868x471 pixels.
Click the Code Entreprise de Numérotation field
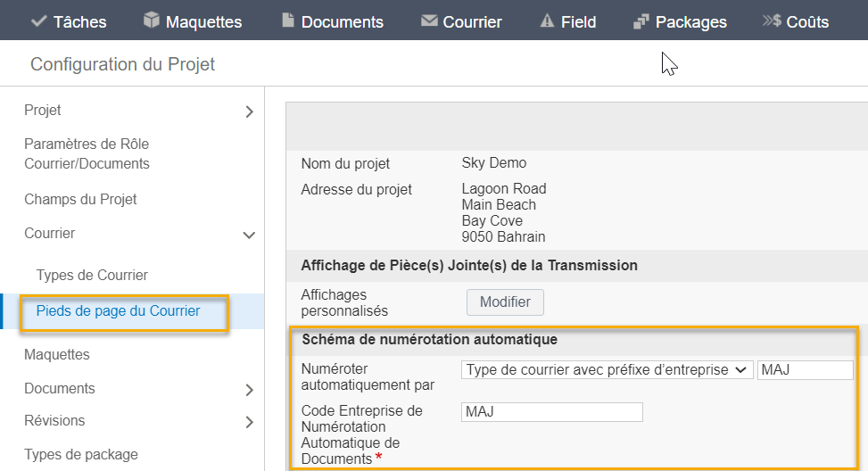click(552, 412)
